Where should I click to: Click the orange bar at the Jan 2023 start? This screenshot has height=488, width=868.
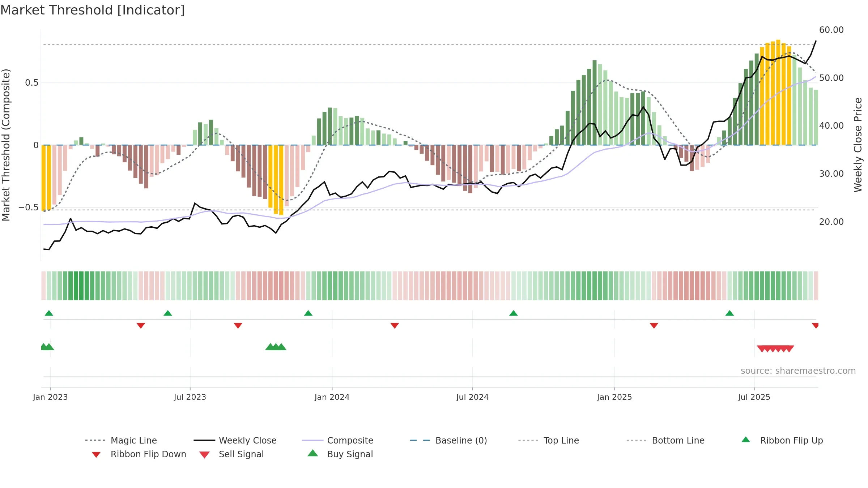44,177
